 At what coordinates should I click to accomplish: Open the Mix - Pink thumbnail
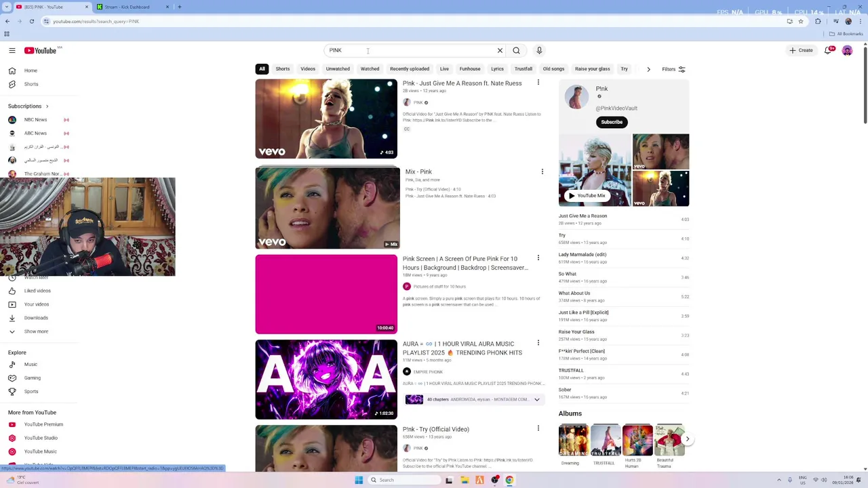pyautogui.click(x=328, y=208)
